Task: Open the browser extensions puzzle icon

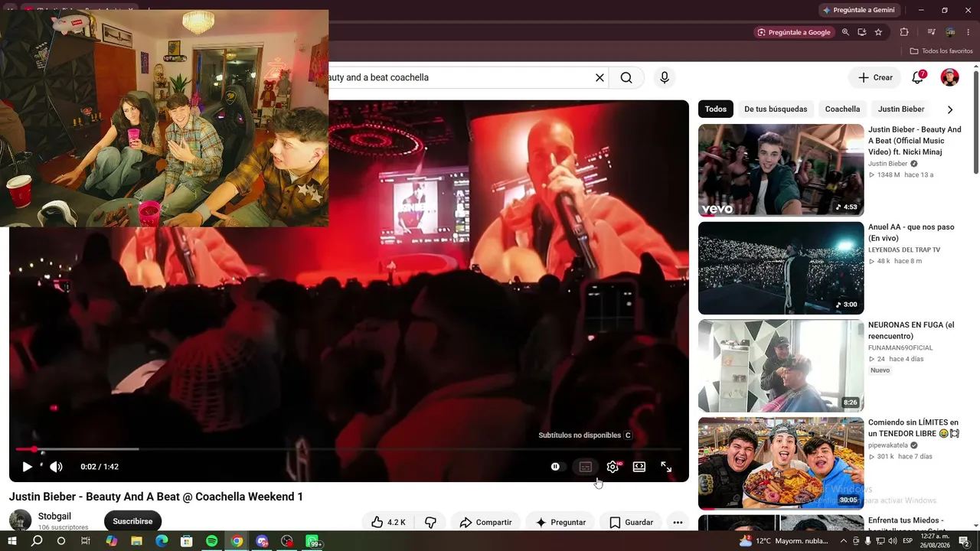Action: click(x=904, y=32)
